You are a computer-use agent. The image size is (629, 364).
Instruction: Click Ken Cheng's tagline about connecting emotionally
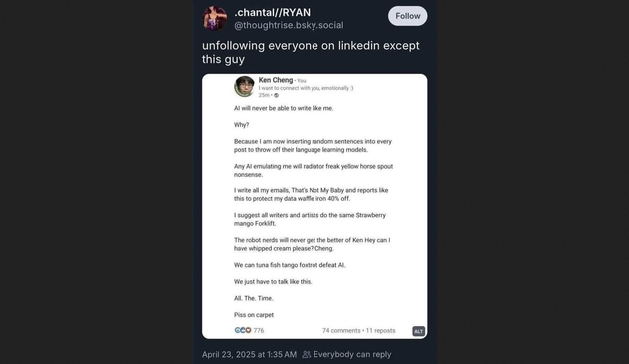point(306,88)
